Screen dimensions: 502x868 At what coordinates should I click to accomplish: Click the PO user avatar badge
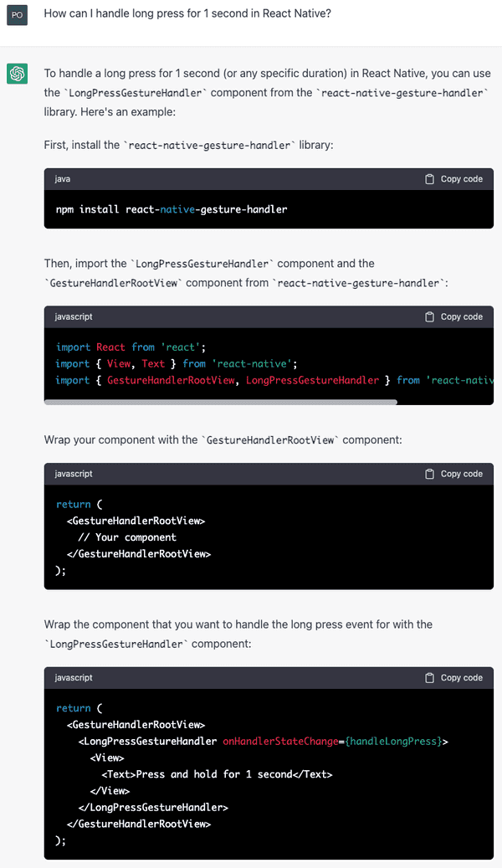pos(18,14)
